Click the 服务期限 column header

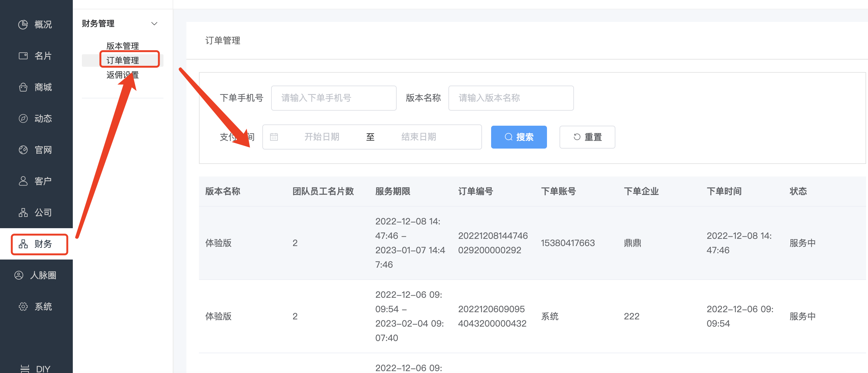(x=393, y=191)
